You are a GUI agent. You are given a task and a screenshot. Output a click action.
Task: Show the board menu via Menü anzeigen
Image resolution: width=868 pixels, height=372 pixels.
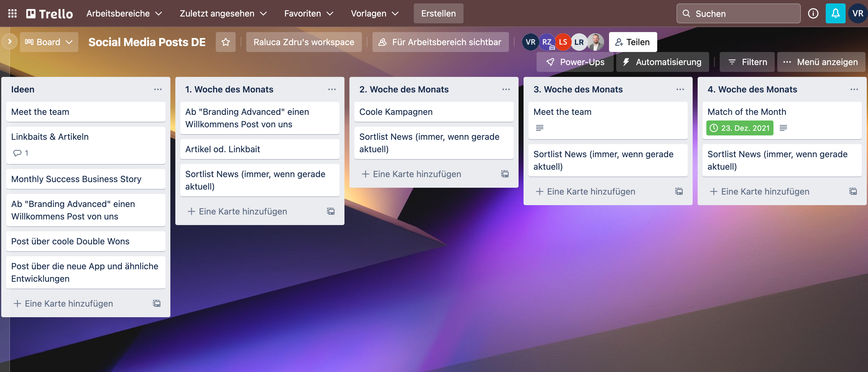pyautogui.click(x=821, y=62)
